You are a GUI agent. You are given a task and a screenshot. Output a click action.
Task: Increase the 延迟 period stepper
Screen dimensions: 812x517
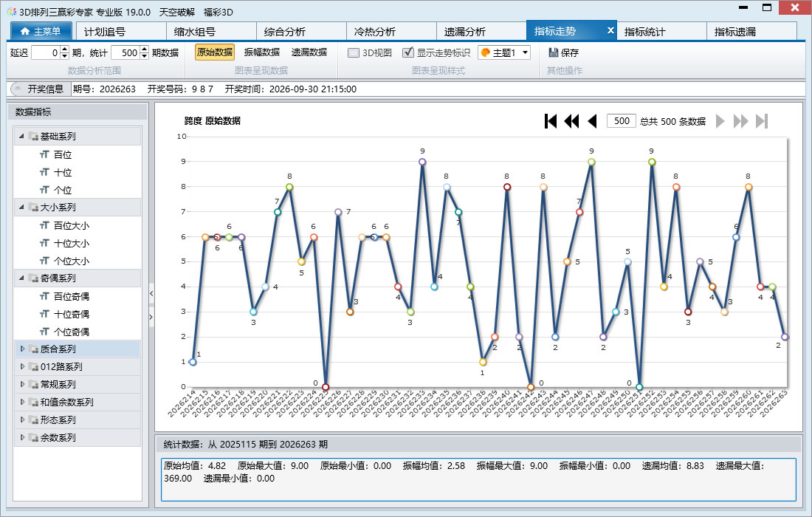pyautogui.click(x=65, y=49)
